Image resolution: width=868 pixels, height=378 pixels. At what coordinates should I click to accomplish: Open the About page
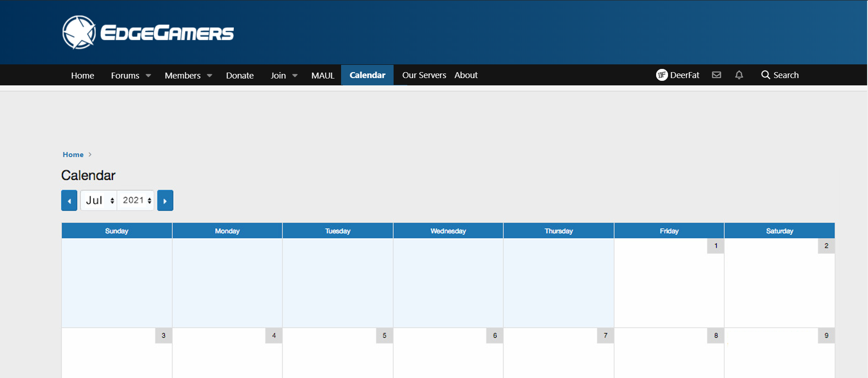(466, 75)
